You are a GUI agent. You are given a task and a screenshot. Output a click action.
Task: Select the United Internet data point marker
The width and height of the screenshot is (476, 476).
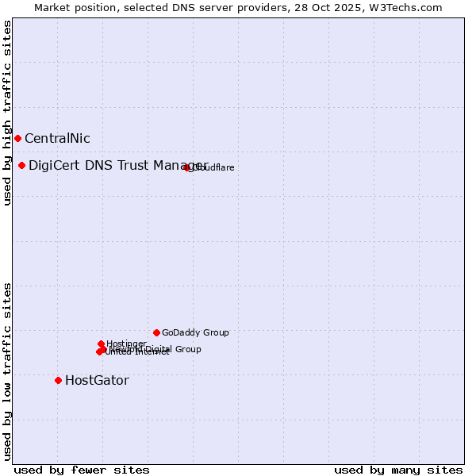[x=99, y=352]
